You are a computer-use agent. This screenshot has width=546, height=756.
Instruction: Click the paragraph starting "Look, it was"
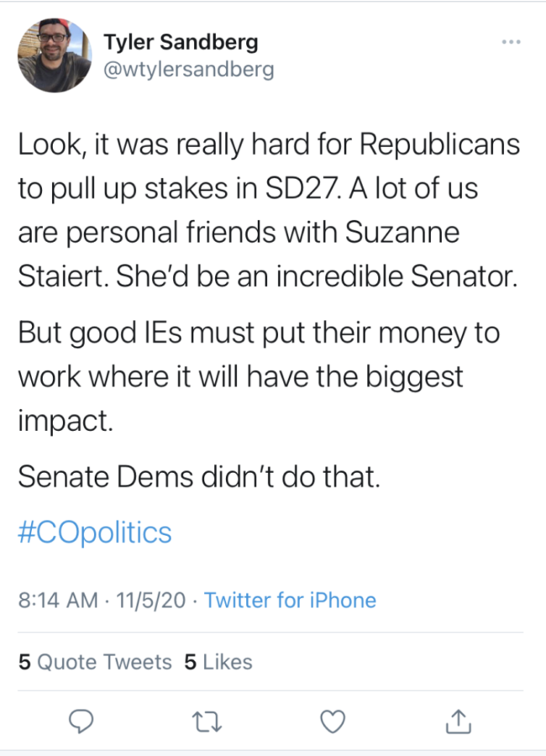point(269,211)
